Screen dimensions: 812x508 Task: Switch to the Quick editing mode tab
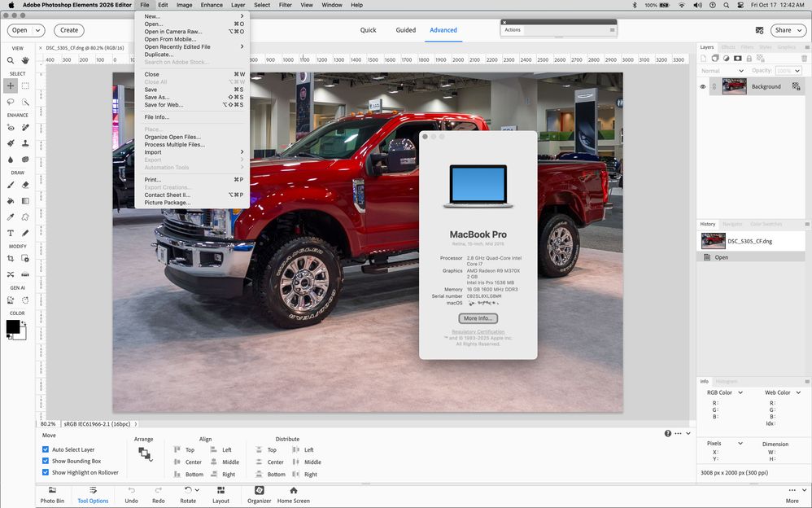pyautogui.click(x=368, y=30)
